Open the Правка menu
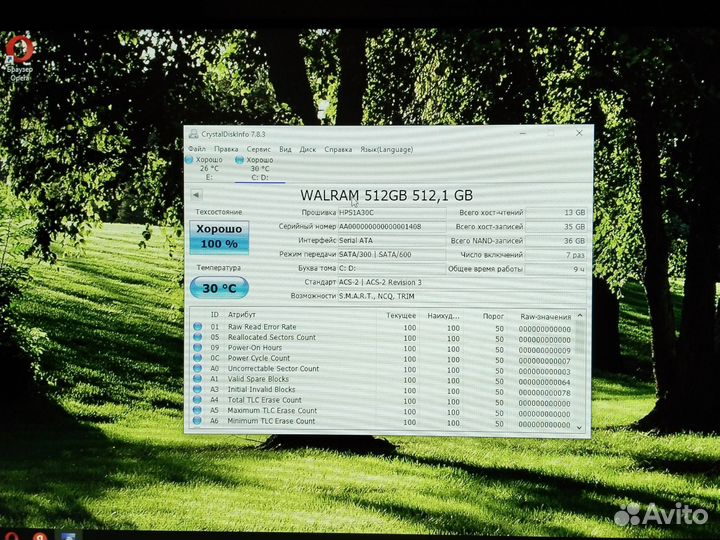The height and width of the screenshot is (540, 720). pos(226,149)
